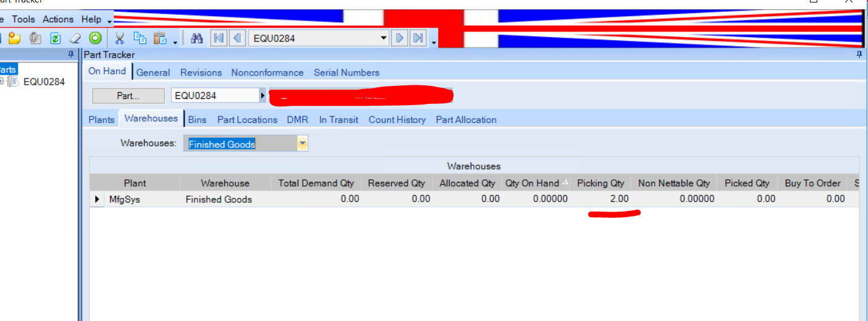Click the MfgSys plant cell
Image resolution: width=868 pixels, height=321 pixels.
(x=143, y=199)
